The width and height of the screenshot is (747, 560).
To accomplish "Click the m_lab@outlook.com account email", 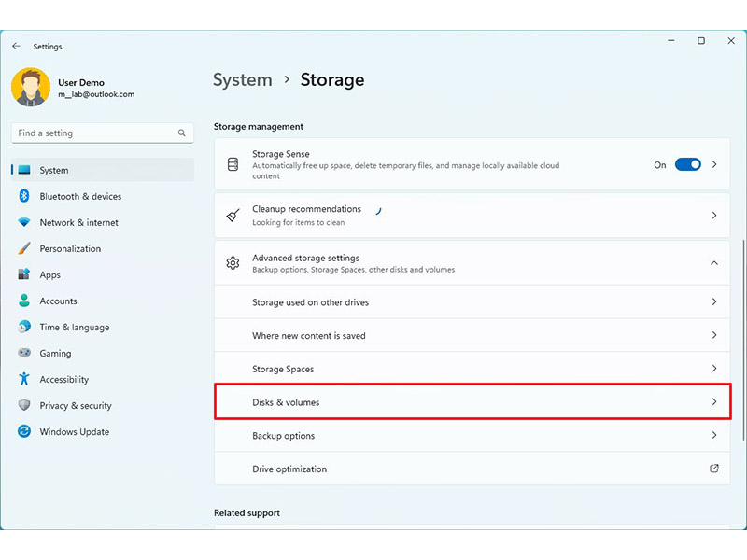I will tap(96, 94).
